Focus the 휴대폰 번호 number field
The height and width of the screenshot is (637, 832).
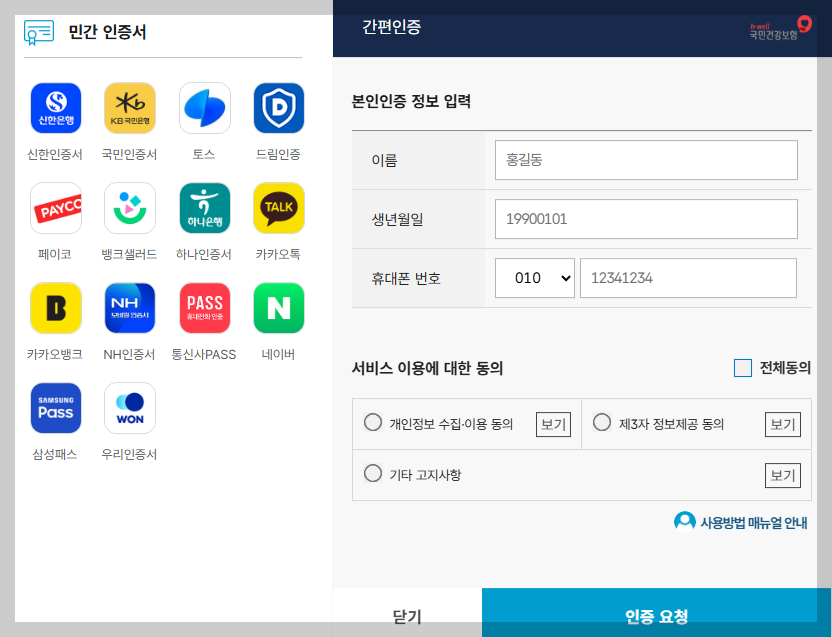point(688,278)
